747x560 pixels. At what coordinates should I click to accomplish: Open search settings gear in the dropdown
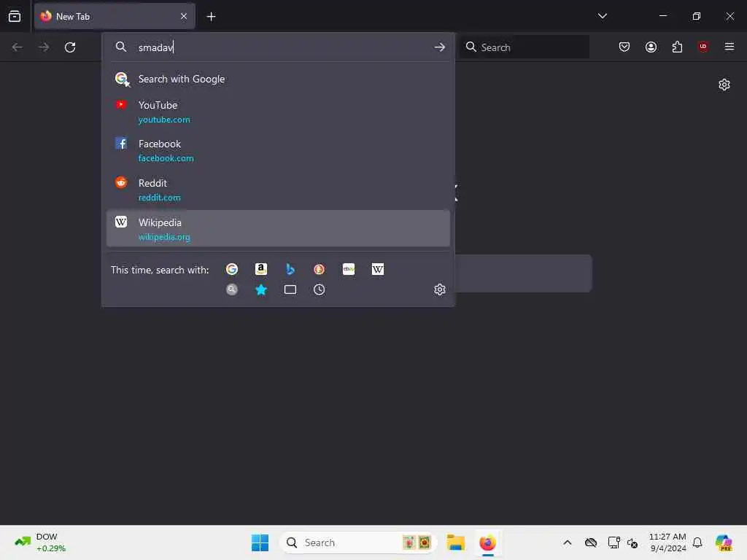[439, 289]
